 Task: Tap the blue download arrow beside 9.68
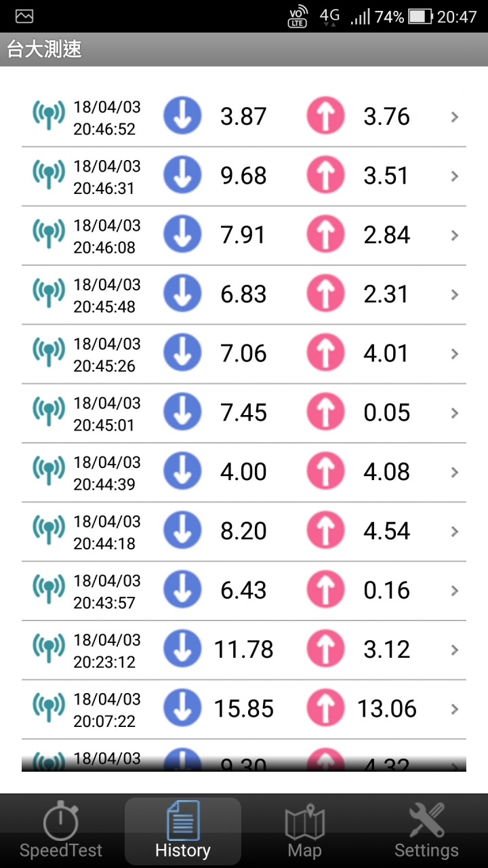[182, 176]
